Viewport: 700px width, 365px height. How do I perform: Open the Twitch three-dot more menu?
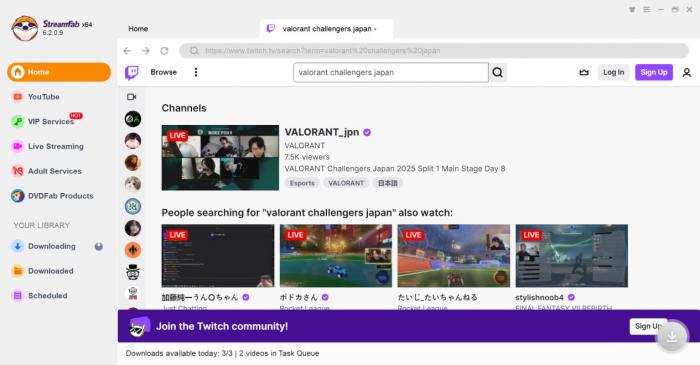pos(196,72)
